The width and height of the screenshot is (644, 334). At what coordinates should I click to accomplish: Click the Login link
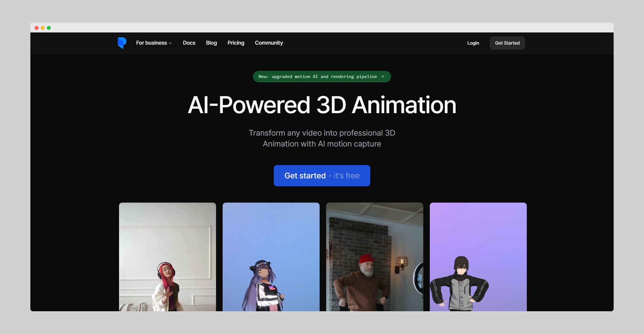(473, 43)
